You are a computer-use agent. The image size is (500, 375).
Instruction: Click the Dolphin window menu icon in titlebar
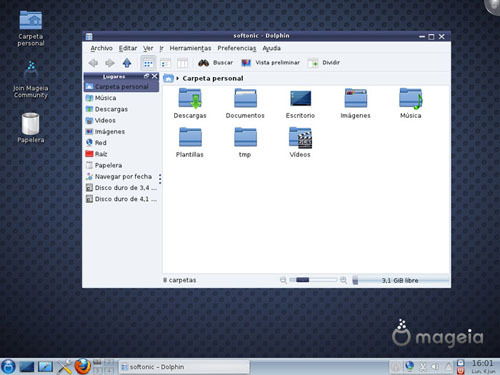(89, 36)
